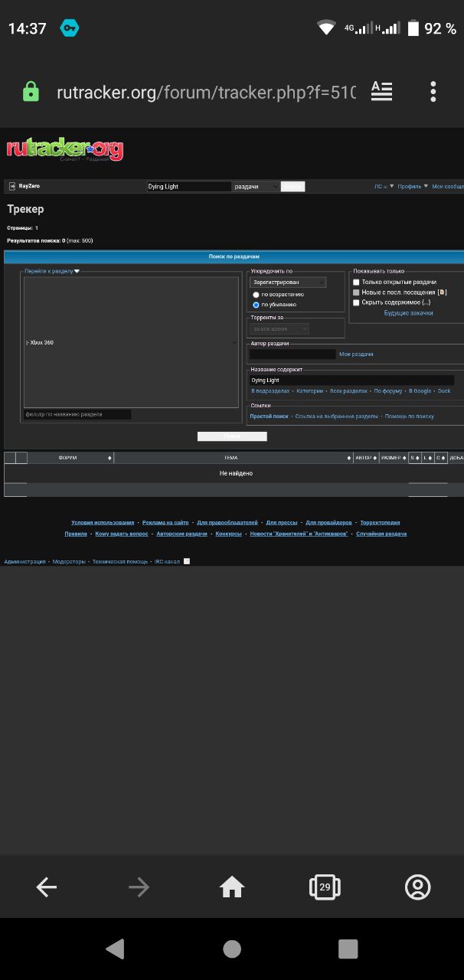Screen dimensions: 464x980
Task: Tap the browser home icon
Action: click(232, 887)
